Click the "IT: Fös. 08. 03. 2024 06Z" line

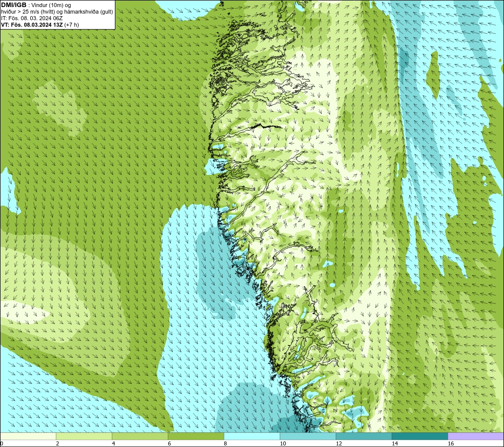click(32, 18)
